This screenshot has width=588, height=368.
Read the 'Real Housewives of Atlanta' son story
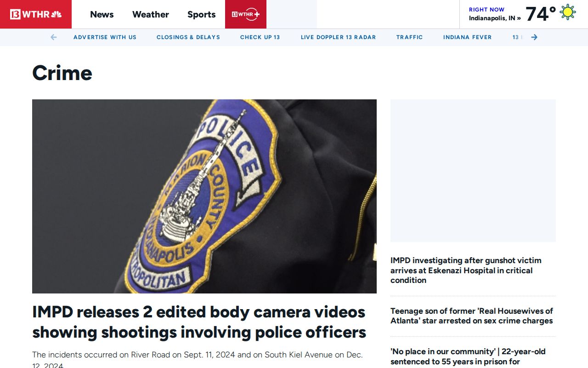[472, 316]
